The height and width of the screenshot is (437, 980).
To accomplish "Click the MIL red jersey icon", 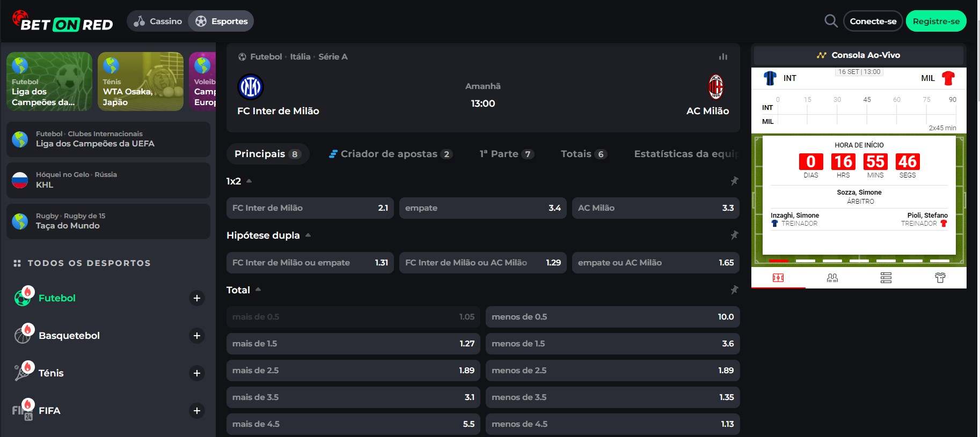I will click(948, 78).
